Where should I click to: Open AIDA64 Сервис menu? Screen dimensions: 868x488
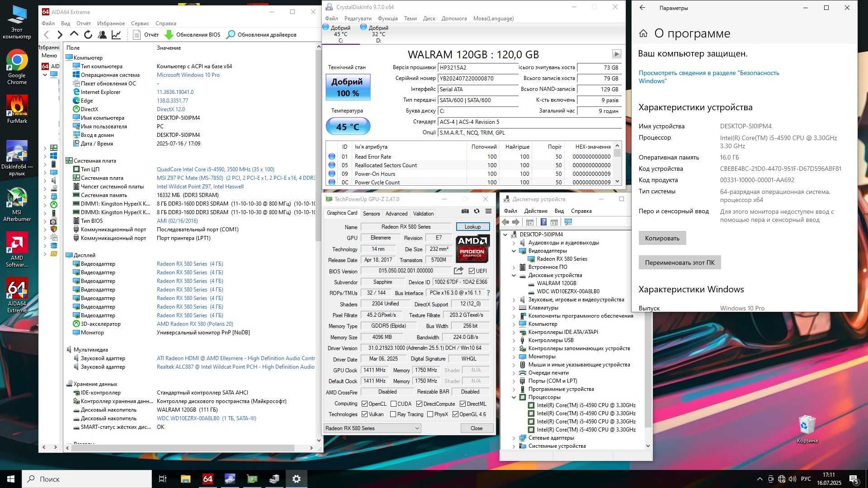(x=140, y=23)
